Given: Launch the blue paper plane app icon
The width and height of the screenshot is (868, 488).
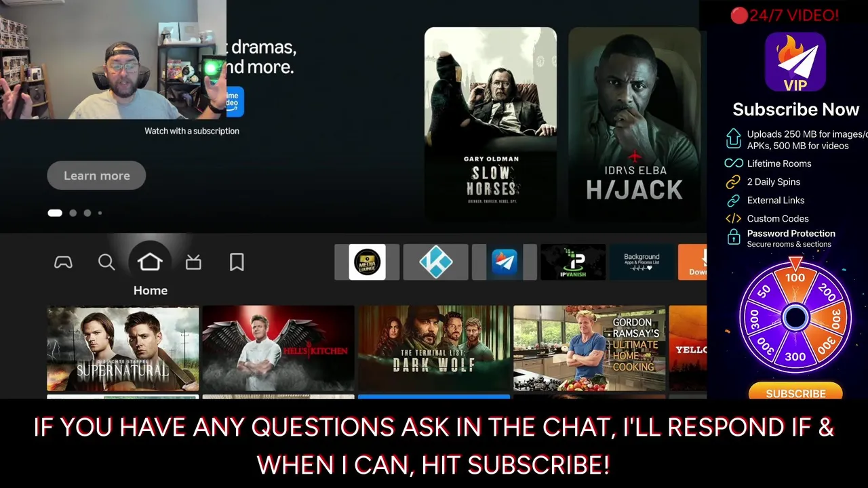Looking at the screenshot, I should (505, 262).
